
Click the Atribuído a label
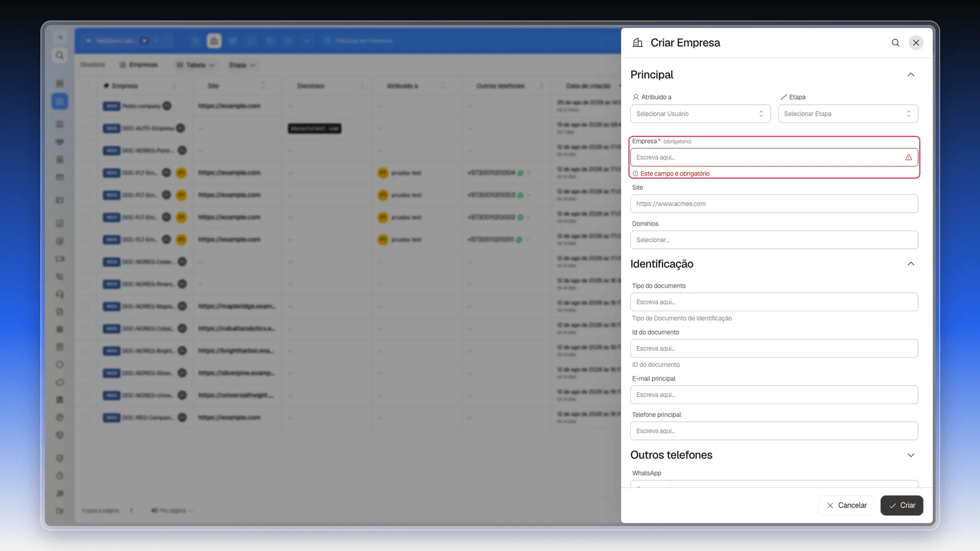pos(656,97)
